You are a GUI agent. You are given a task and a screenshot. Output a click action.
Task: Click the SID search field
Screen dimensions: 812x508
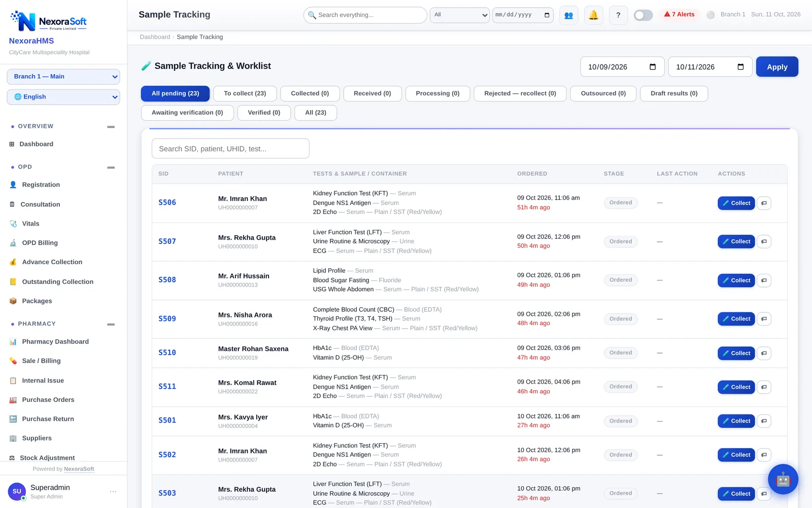[230, 149]
